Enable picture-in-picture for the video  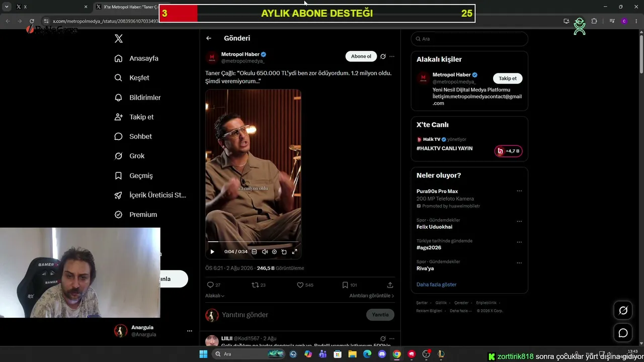(284, 252)
